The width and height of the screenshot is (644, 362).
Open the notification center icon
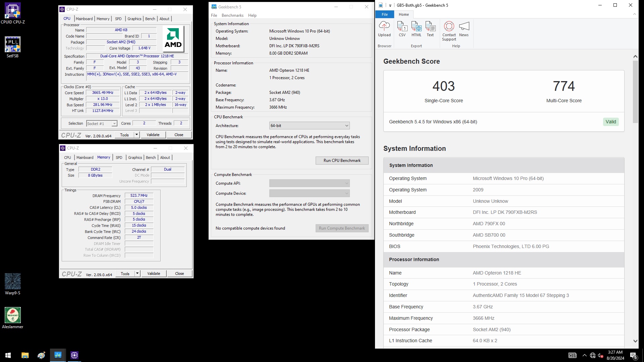point(633,355)
